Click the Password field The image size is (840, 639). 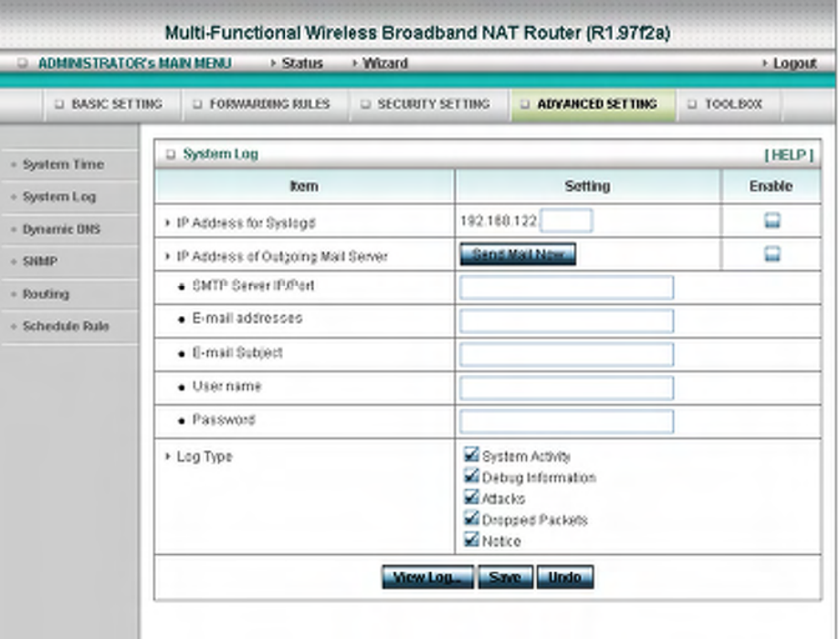tap(566, 422)
